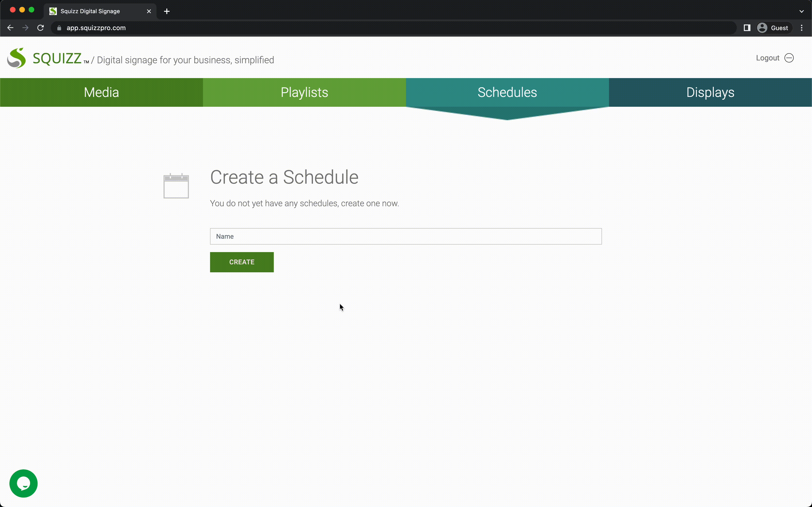Select the Squizz Digital Signage browser tab

click(x=100, y=11)
